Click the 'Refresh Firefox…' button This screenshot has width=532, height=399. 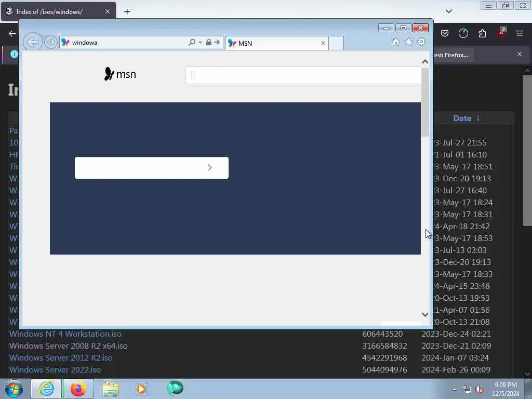pyautogui.click(x=453, y=55)
